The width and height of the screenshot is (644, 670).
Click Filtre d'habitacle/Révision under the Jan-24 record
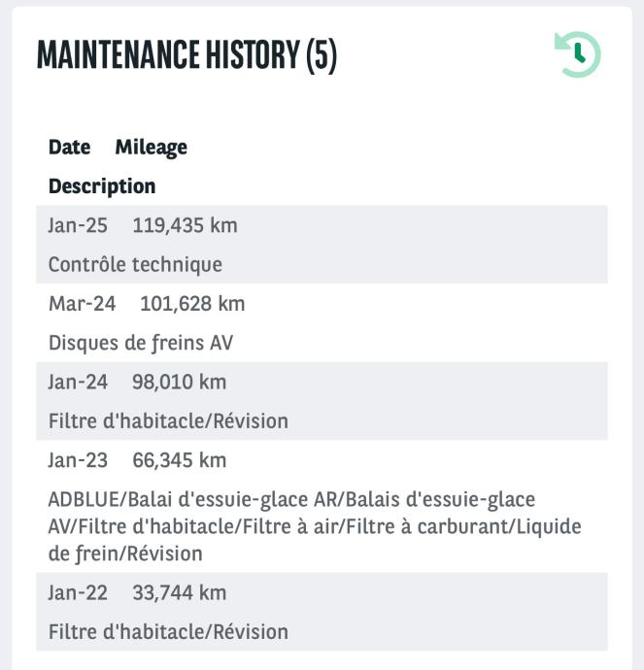tap(168, 421)
